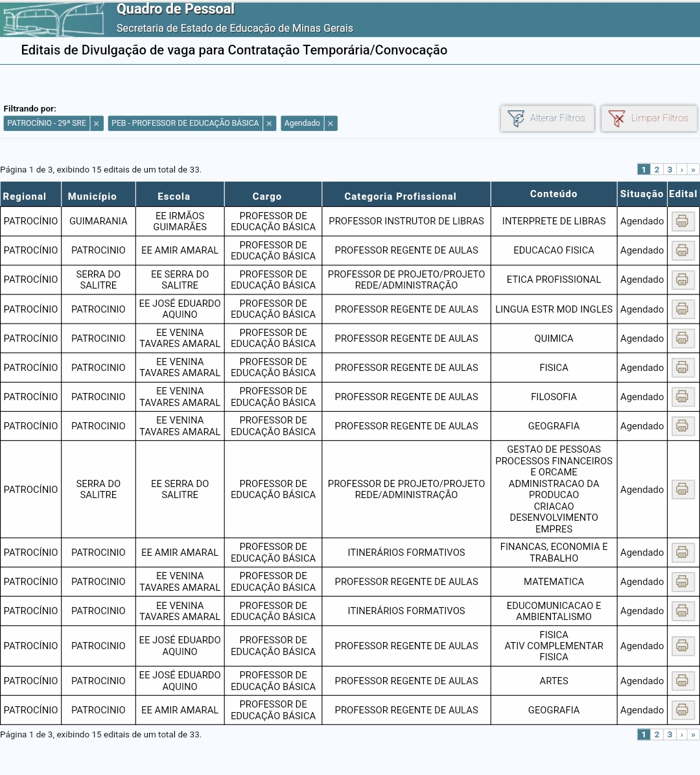Go to page 3 in top pagination
The width and height of the screenshot is (700, 775).
670,170
